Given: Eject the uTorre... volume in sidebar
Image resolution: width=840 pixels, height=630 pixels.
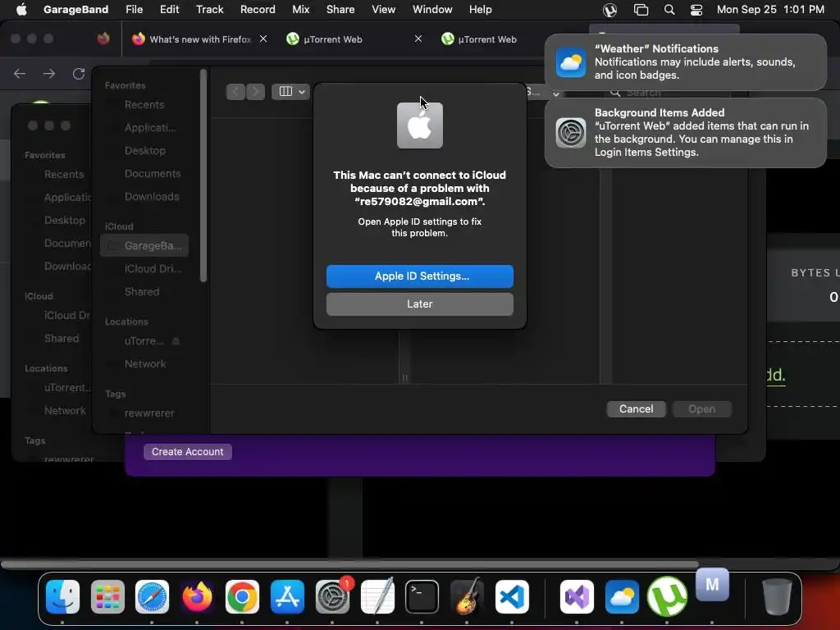Looking at the screenshot, I should 176,340.
